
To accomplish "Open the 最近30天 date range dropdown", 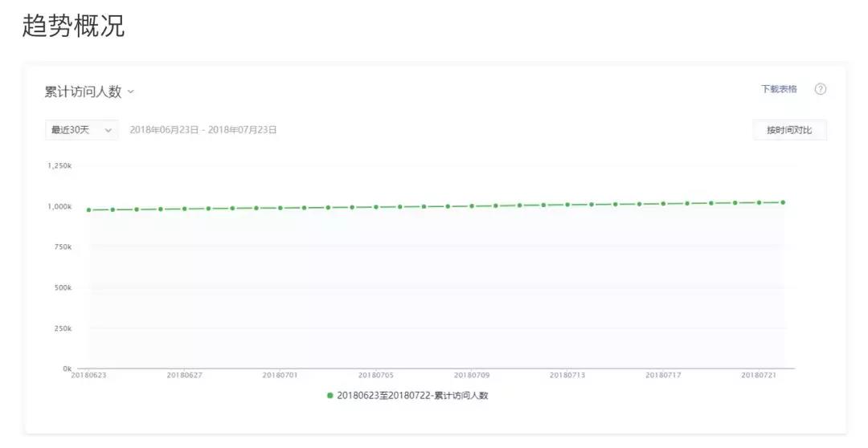I will (81, 130).
